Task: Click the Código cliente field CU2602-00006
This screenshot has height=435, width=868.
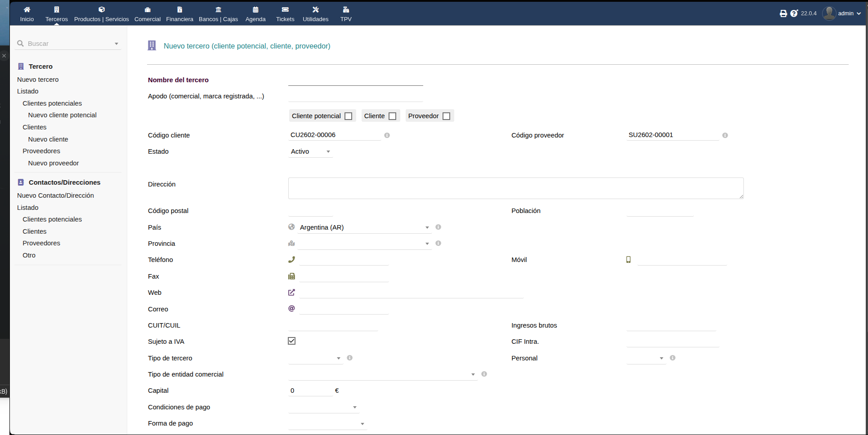Action: (335, 135)
